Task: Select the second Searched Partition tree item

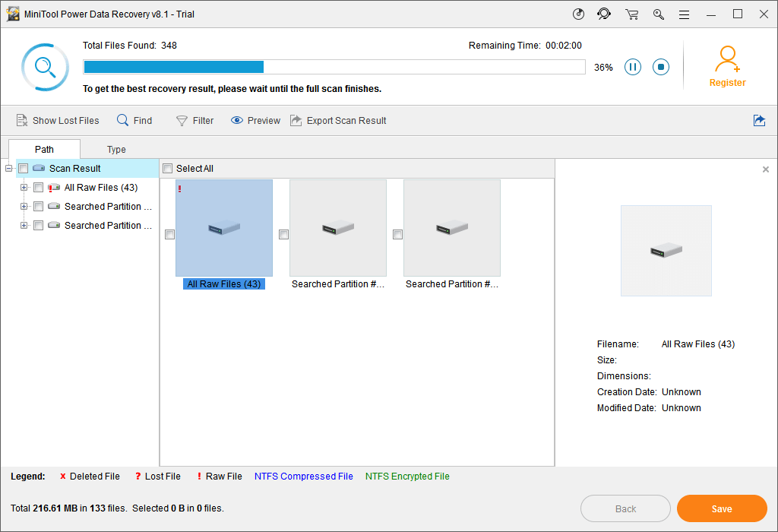Action: (x=108, y=225)
